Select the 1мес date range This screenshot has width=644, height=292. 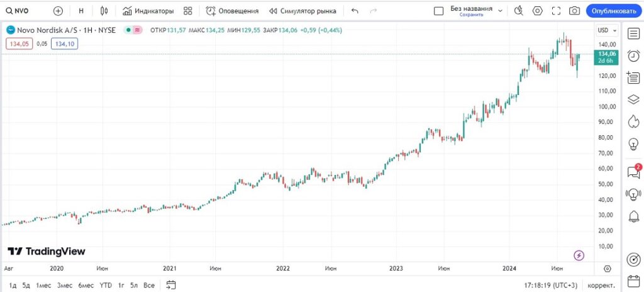tap(43, 285)
